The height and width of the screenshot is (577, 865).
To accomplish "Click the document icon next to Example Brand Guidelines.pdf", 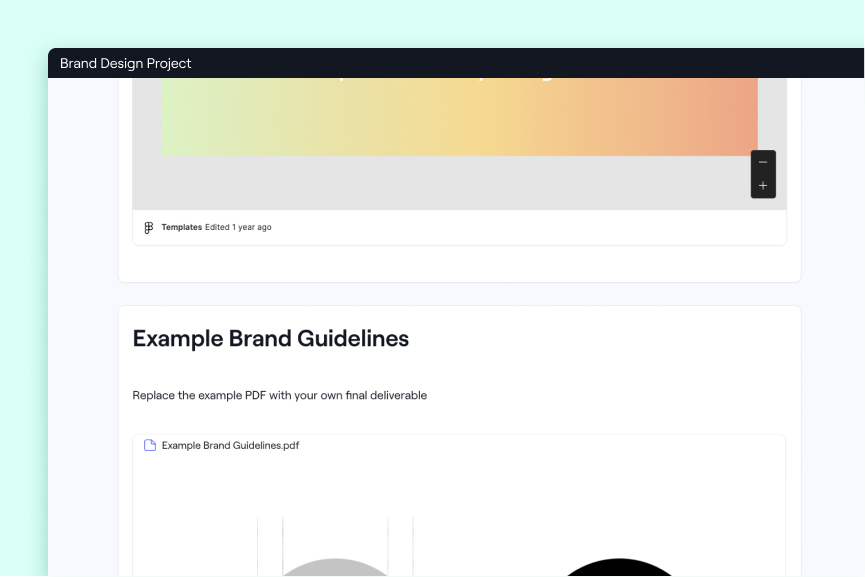I will point(148,445).
